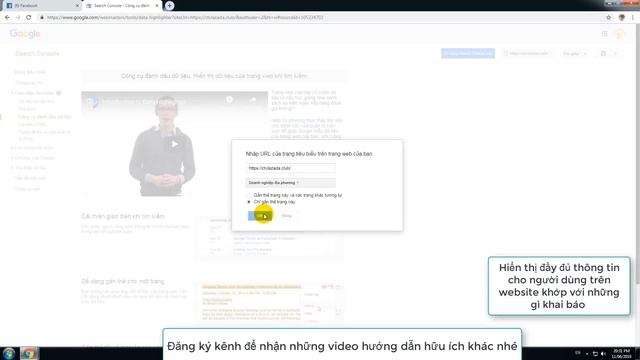Screen dimensions: 640x360
Task: Open 'Dữ liệu có cấu trúc' in the sidebar
Action: click(36, 101)
